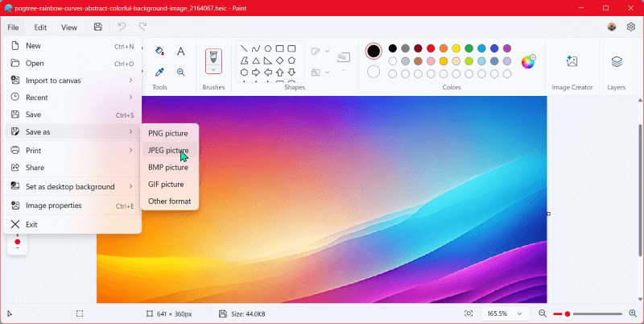Open Image properties from File menu
This screenshot has height=324, width=644.
(x=54, y=206)
